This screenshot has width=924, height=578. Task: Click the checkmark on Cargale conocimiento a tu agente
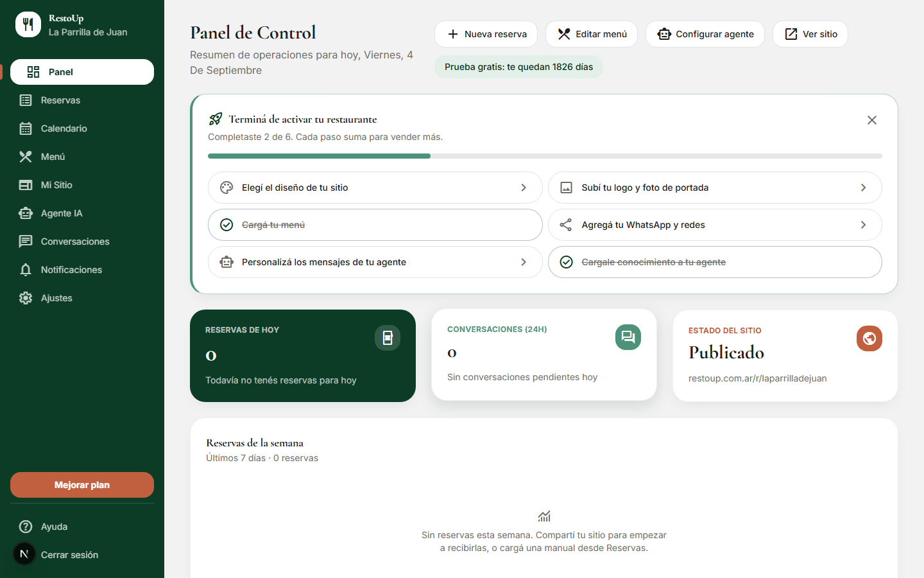(566, 262)
